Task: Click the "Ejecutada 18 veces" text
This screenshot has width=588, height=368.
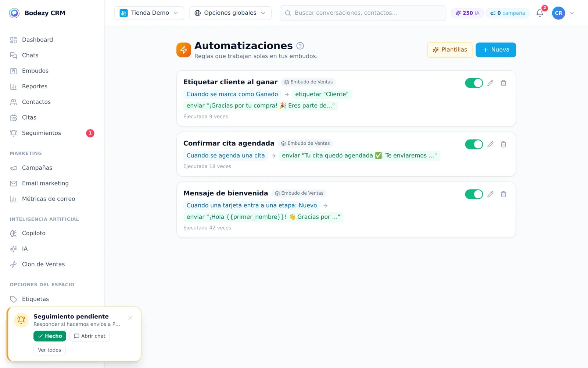Action: (207, 166)
